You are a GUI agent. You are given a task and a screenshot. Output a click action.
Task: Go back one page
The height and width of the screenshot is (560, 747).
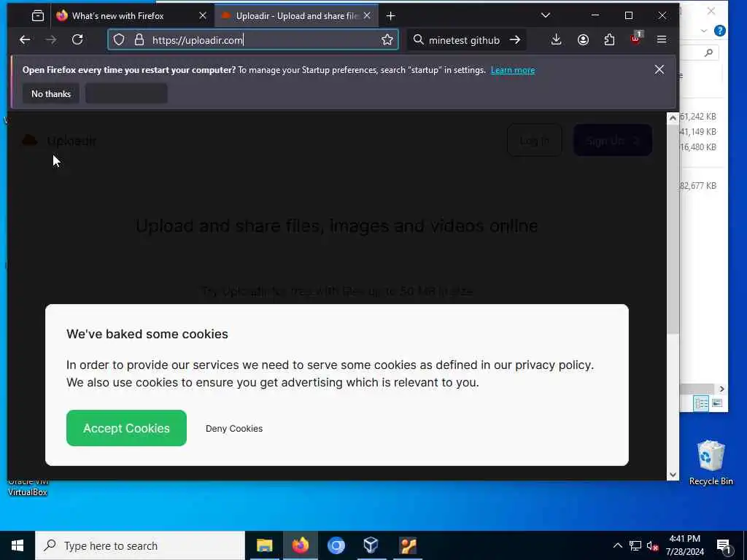25,40
